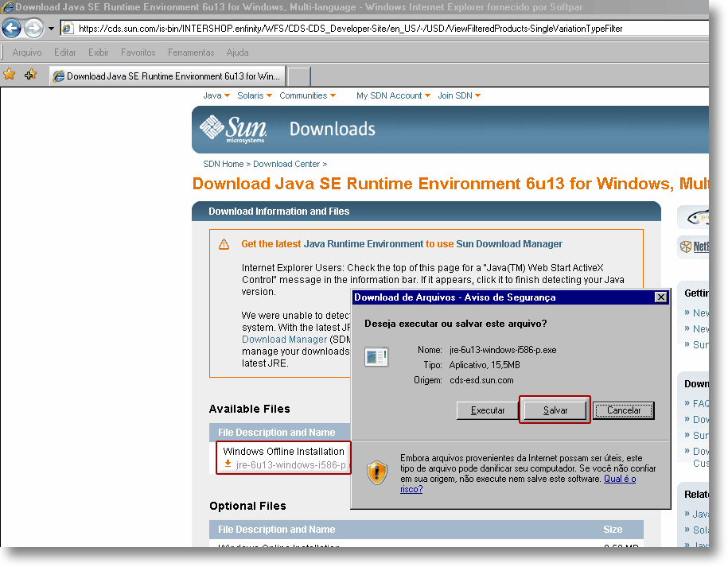
Task: Select the Download Java SE Runtime tab
Action: pos(167,76)
